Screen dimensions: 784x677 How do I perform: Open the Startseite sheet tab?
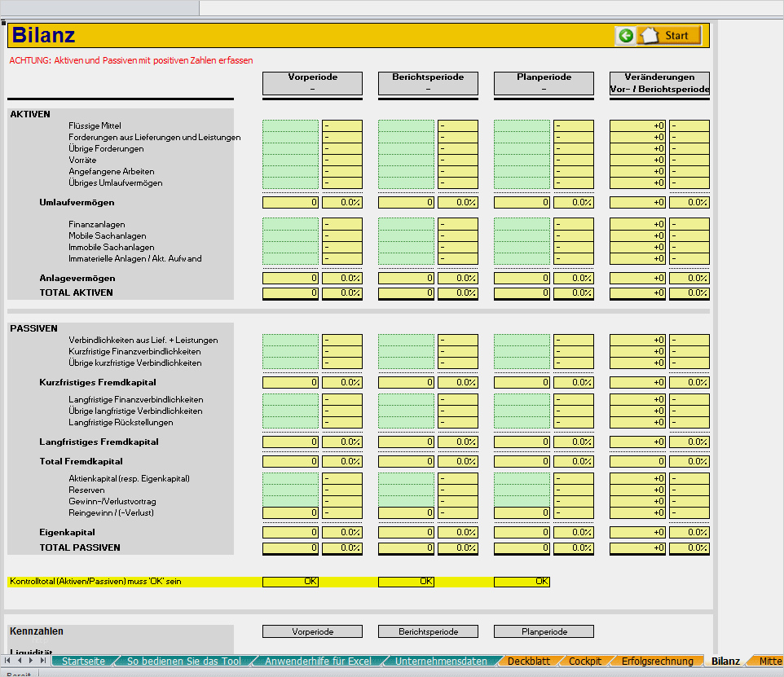coord(83,661)
